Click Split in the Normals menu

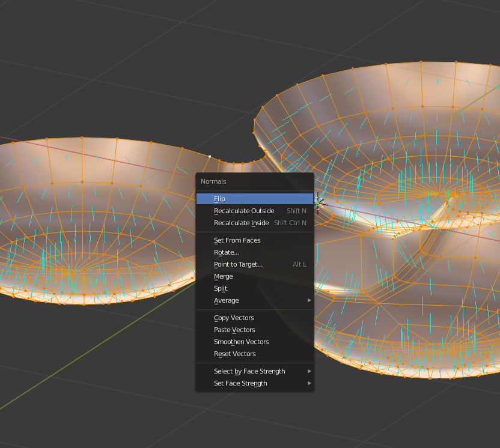[x=221, y=288]
